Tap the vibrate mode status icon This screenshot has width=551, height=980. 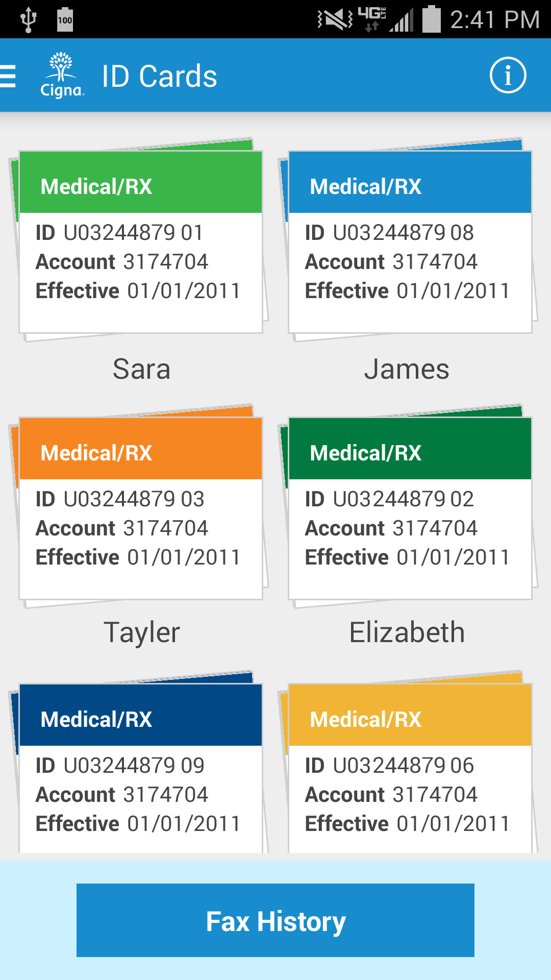click(x=335, y=19)
